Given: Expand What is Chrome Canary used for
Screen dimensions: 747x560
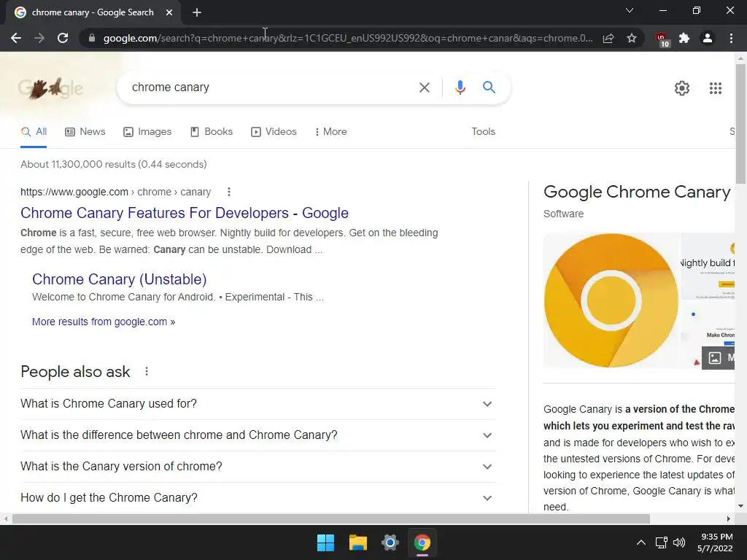Looking at the screenshot, I should click(258, 404).
